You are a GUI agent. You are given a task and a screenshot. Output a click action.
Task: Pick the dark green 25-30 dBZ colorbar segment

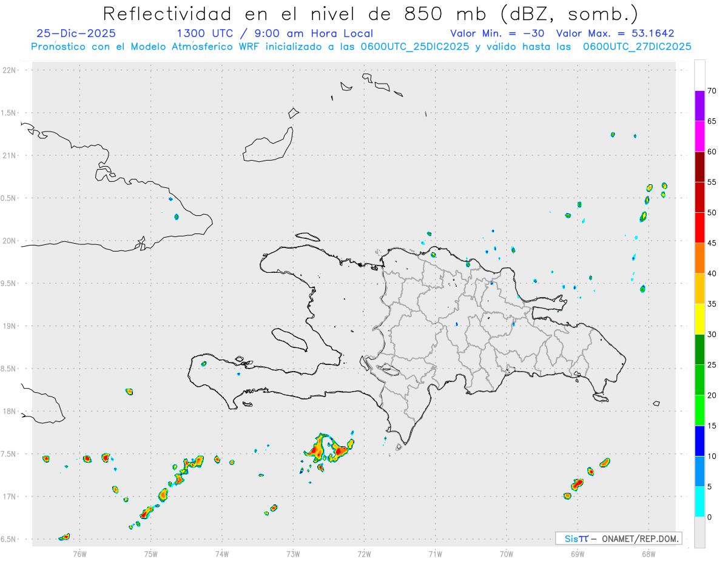[x=699, y=350]
